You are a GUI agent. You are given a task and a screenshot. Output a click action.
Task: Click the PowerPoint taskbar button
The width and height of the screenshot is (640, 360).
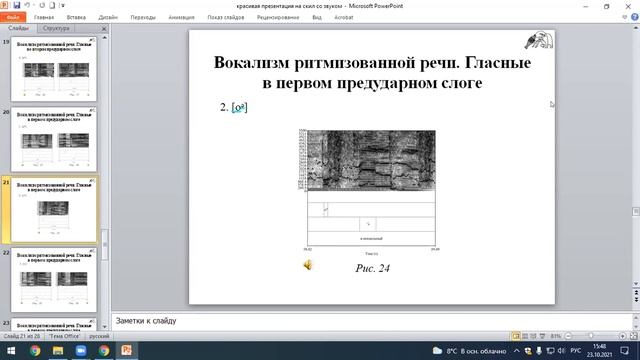click(127, 351)
